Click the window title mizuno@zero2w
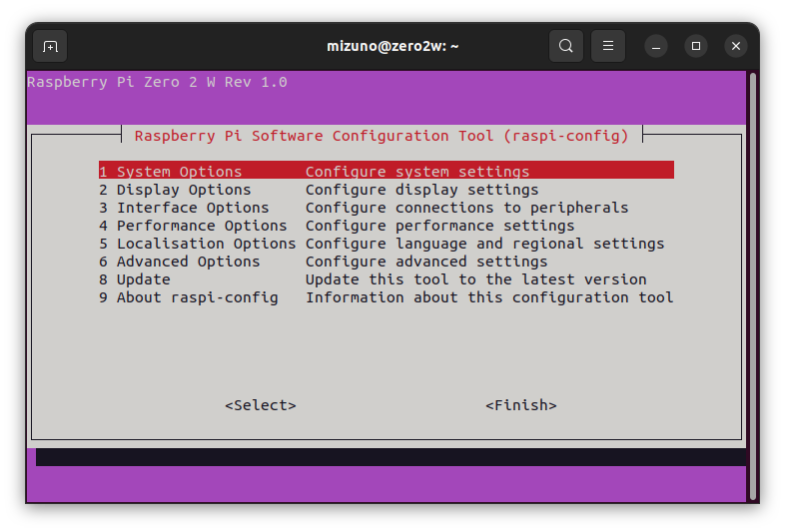 pos(392,46)
